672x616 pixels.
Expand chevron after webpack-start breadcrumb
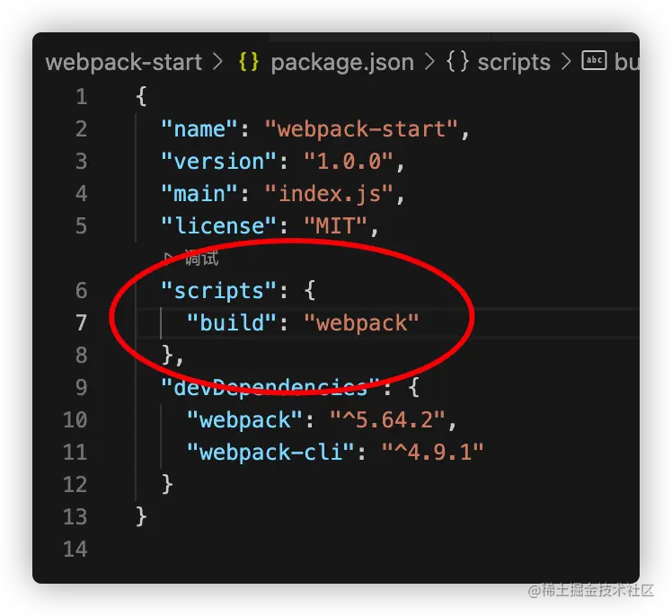coord(218,62)
